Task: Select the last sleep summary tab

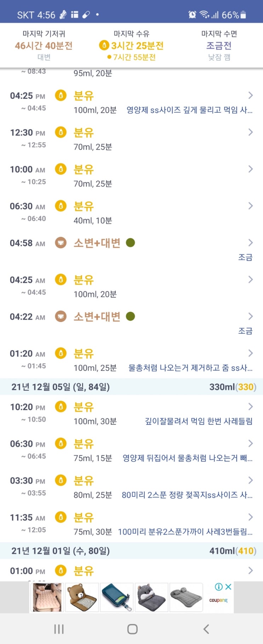Action: click(219, 45)
